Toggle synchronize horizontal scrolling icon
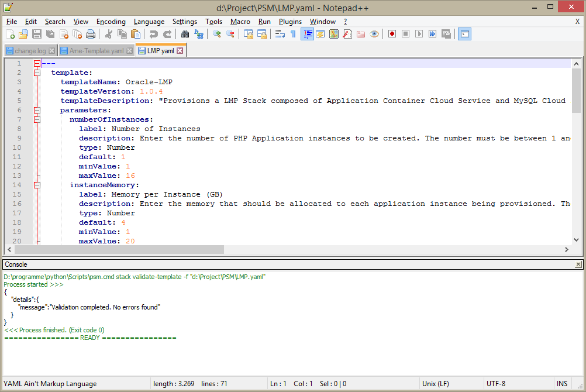Viewport: 586px width, 392px height. (262, 35)
